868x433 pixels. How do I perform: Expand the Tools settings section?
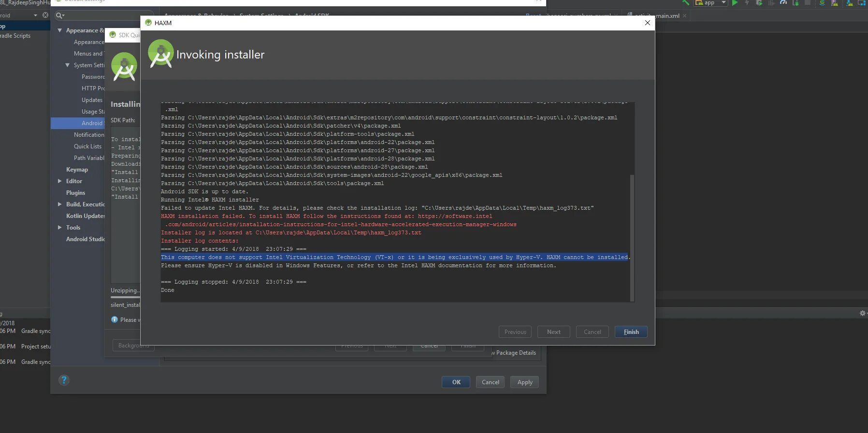coord(60,228)
